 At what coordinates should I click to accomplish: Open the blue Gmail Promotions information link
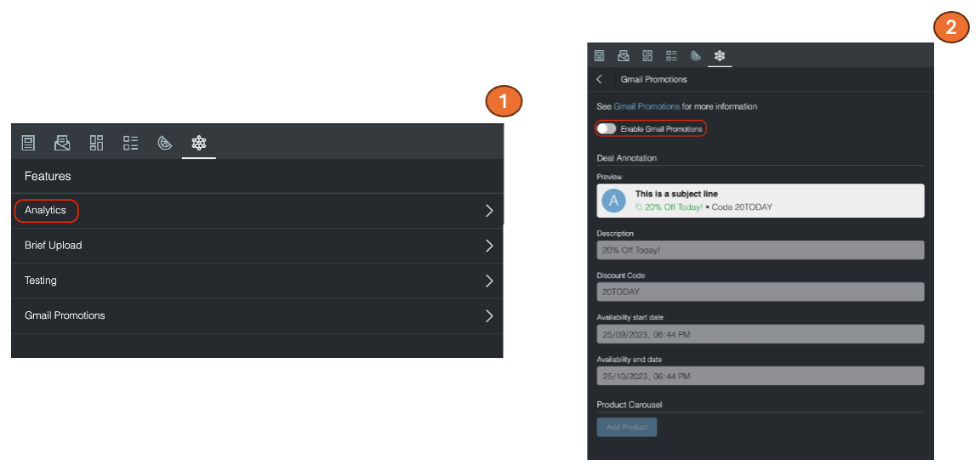coord(647,106)
